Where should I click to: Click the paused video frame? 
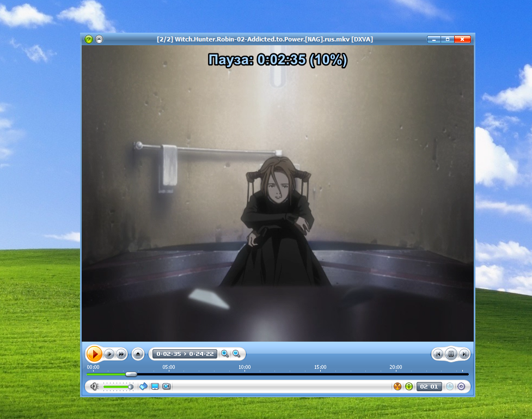(x=278, y=193)
